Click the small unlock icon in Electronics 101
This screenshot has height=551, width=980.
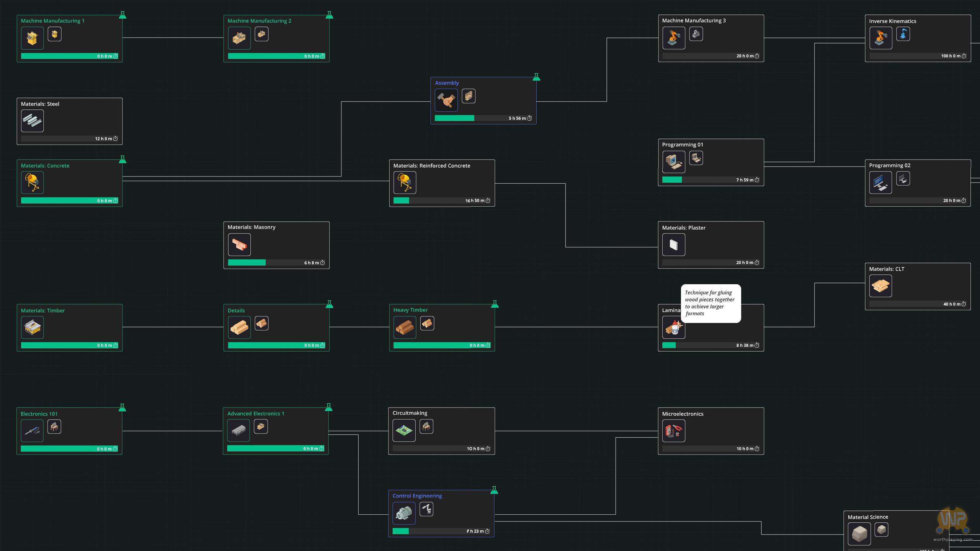[x=54, y=427]
